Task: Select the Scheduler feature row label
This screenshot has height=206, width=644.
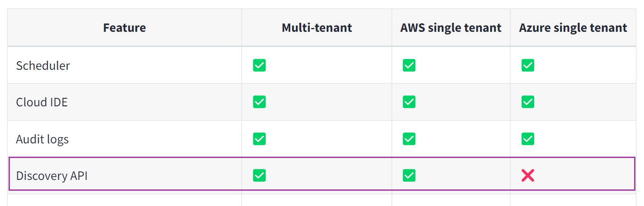Action: coord(43,66)
